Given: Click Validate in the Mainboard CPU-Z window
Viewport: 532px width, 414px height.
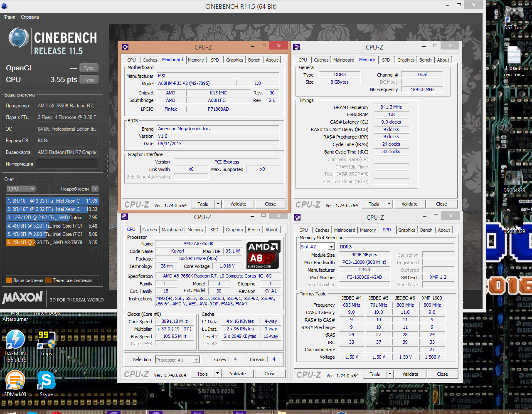Looking at the screenshot, I should [x=238, y=204].
